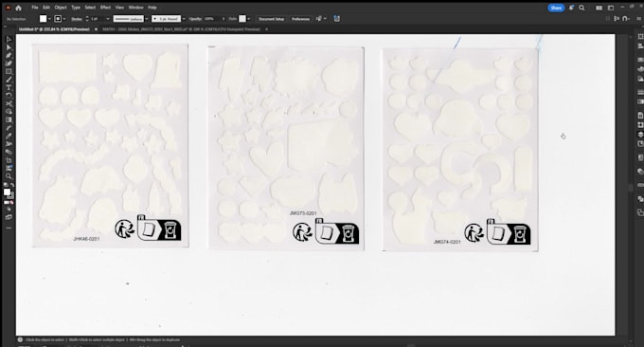
Task: Open the Layers panel icon
Action: (x=640, y=135)
